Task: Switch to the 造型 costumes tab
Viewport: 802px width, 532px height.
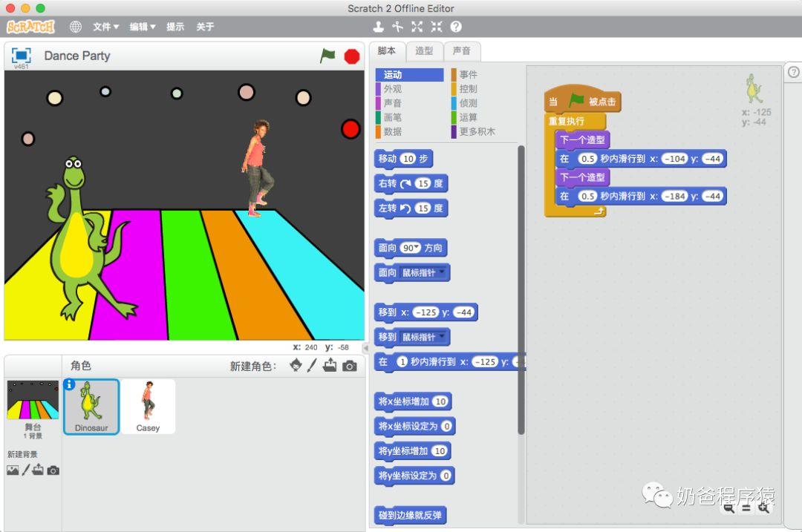Action: click(x=424, y=50)
